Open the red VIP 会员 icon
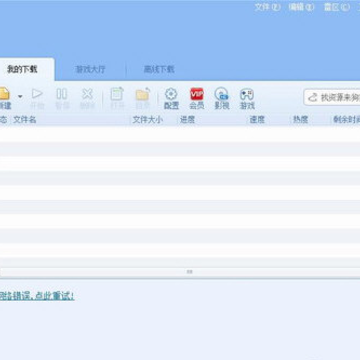Viewport: 360px width, 360px height. coord(197,94)
